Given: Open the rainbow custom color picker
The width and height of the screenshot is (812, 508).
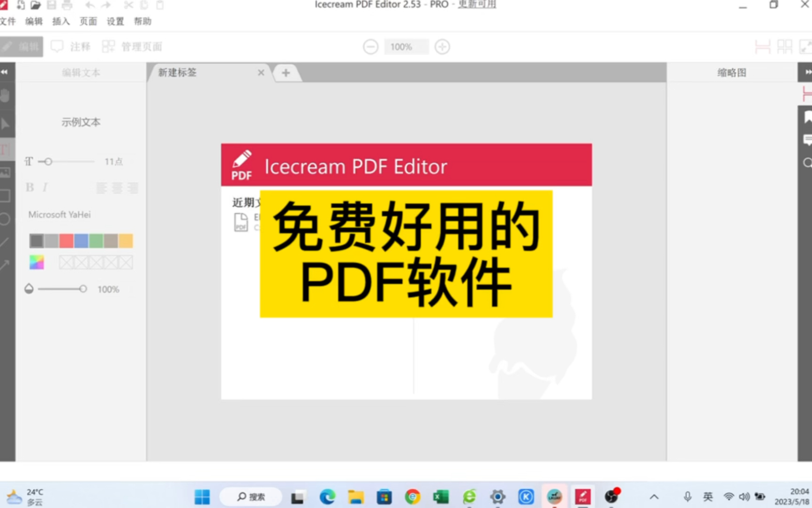Looking at the screenshot, I should [x=36, y=262].
